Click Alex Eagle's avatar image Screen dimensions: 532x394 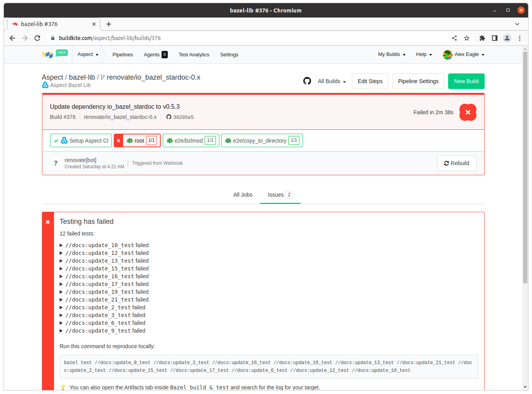tap(448, 55)
